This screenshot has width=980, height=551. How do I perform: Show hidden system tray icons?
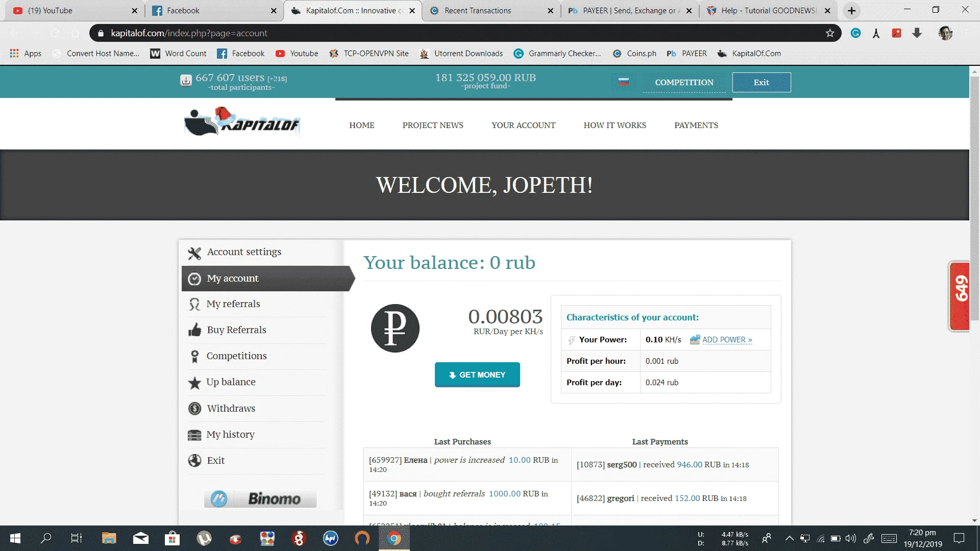[789, 538]
